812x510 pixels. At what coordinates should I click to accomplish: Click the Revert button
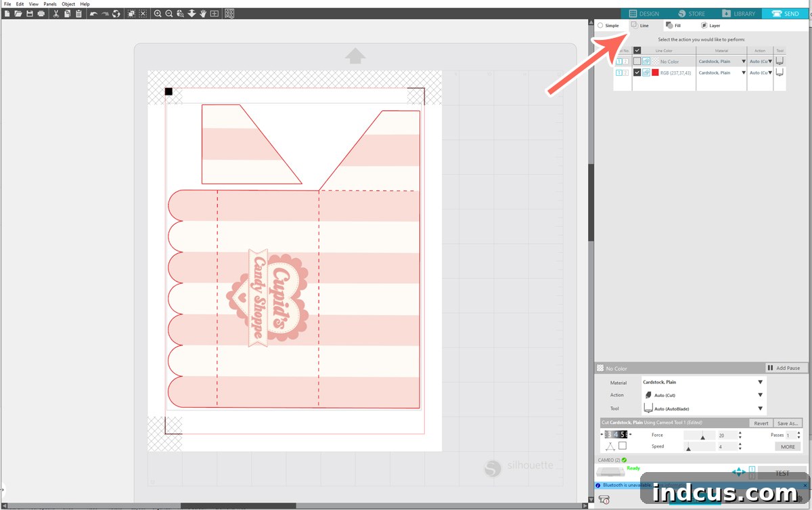point(761,423)
